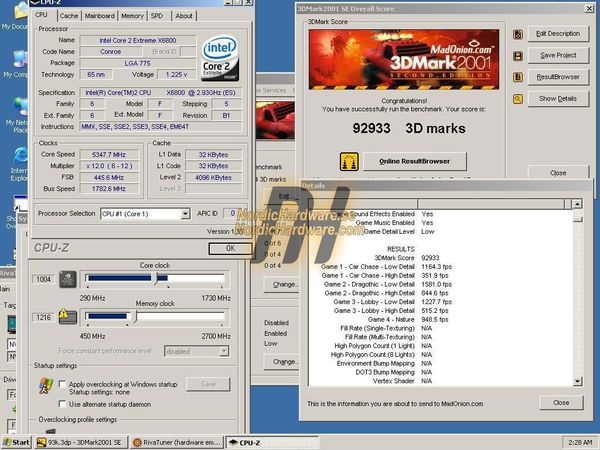Viewport: 600px width, 450px height.
Task: Click the Intel Core 2 Extreme logo
Action: point(220,58)
